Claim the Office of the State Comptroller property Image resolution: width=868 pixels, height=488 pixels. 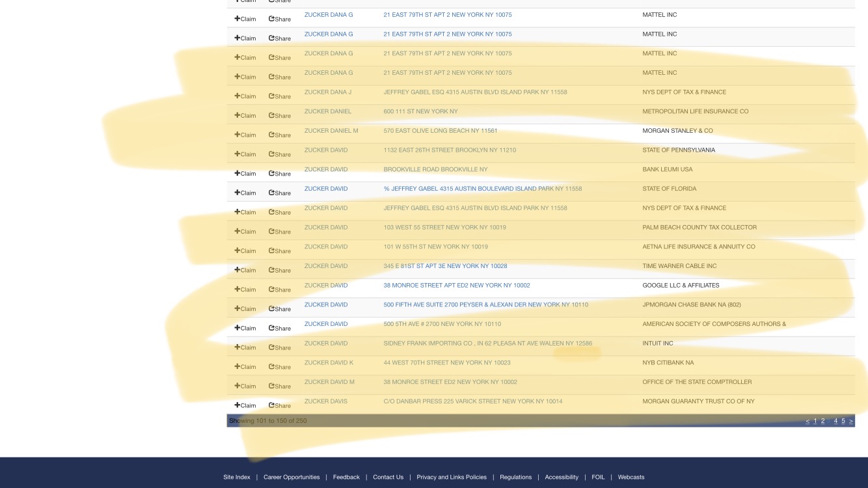click(245, 386)
